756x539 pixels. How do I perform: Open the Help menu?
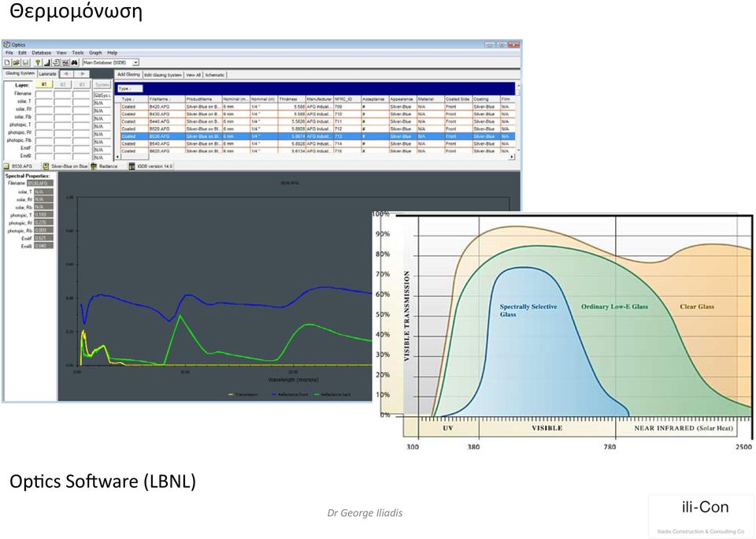[x=113, y=53]
